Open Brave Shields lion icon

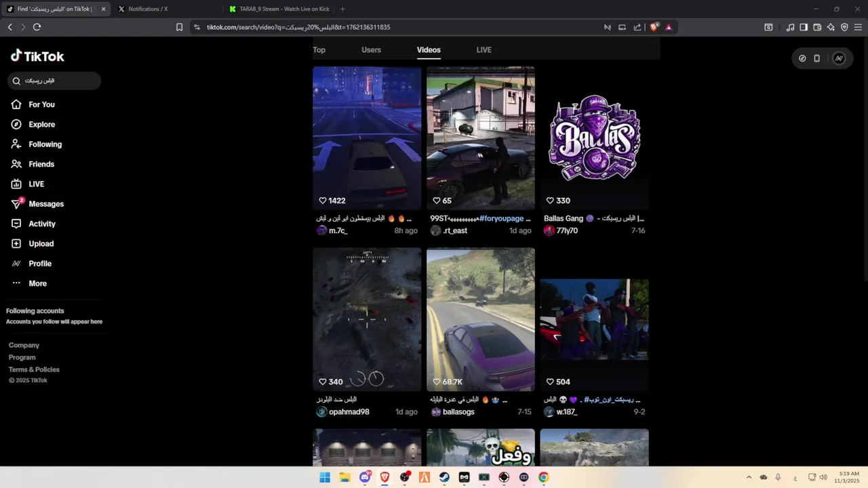click(x=654, y=27)
